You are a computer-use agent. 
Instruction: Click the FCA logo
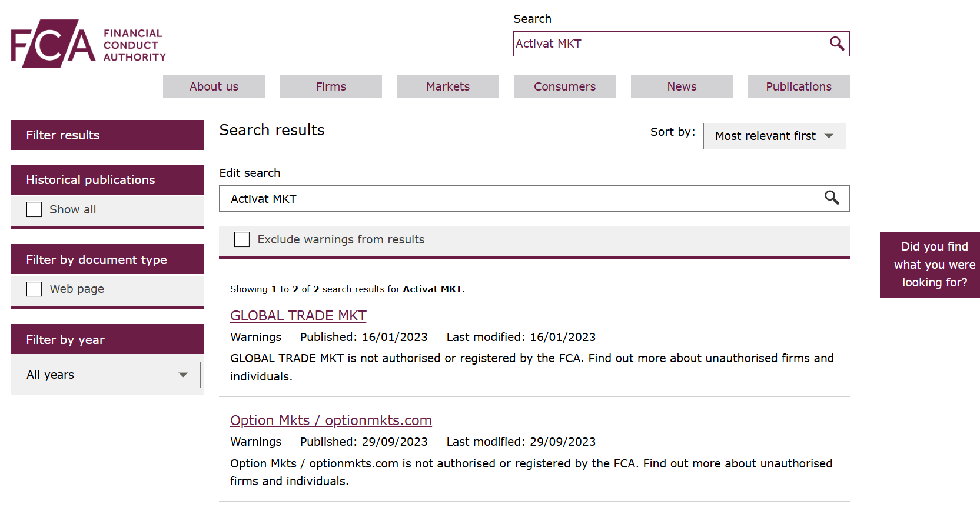[88, 44]
